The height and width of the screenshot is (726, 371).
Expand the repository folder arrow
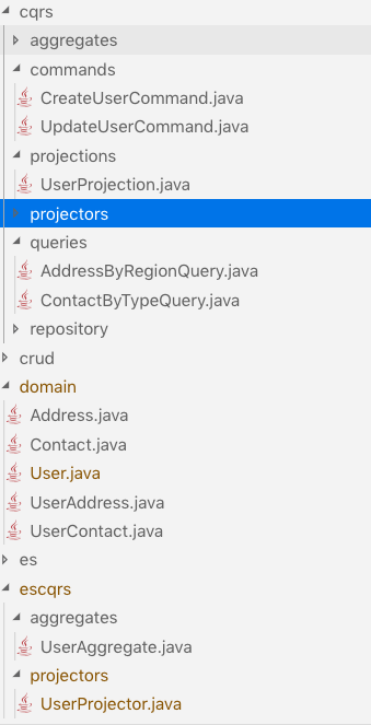pos(16,329)
